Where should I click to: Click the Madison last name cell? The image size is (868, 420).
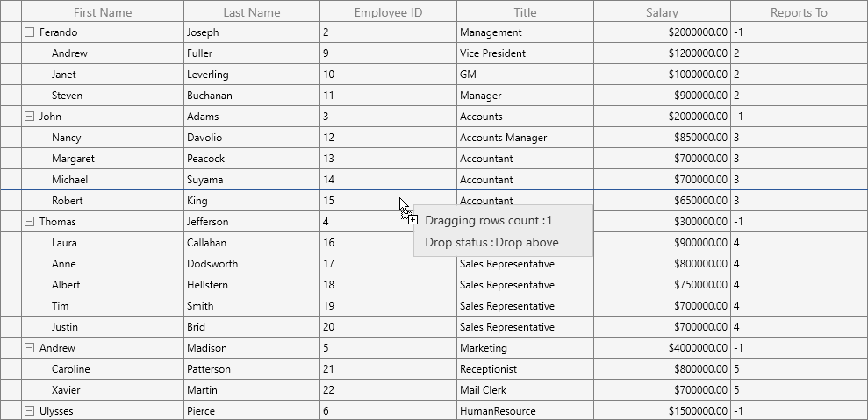tap(252, 348)
